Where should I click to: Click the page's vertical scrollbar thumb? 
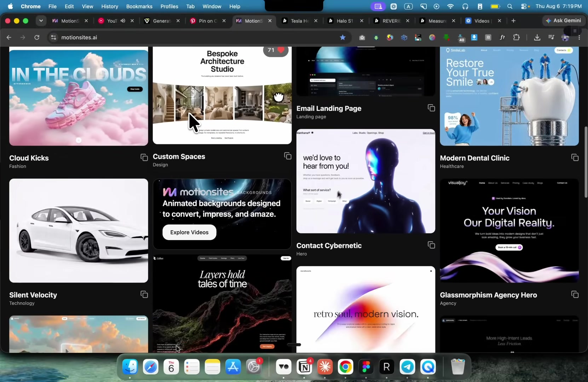[x=586, y=162]
